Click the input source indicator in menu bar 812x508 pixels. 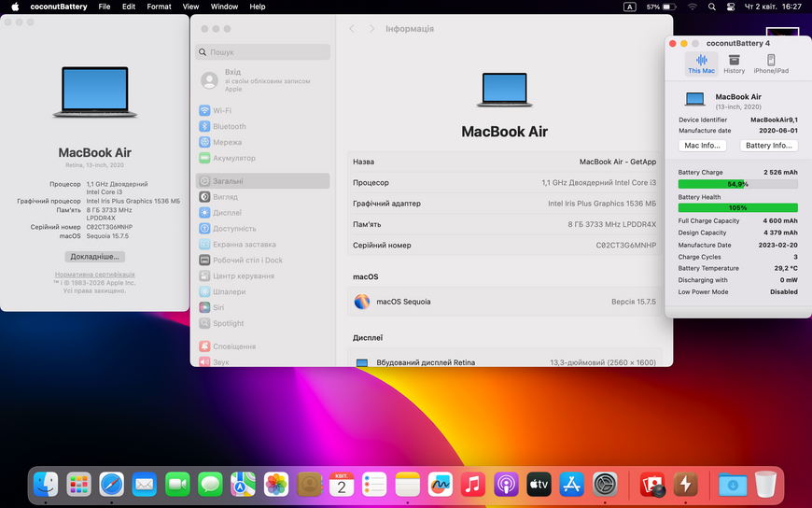pyautogui.click(x=629, y=7)
